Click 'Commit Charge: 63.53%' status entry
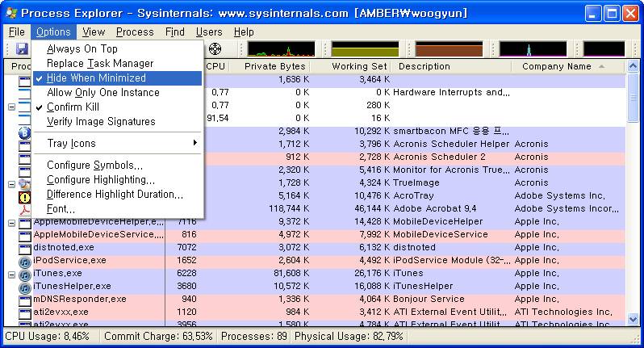 point(158,337)
